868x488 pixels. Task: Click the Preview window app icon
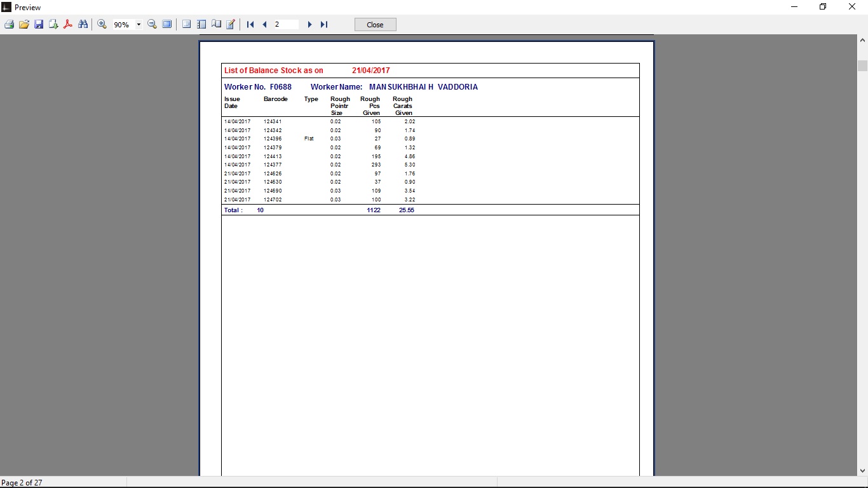6,7
